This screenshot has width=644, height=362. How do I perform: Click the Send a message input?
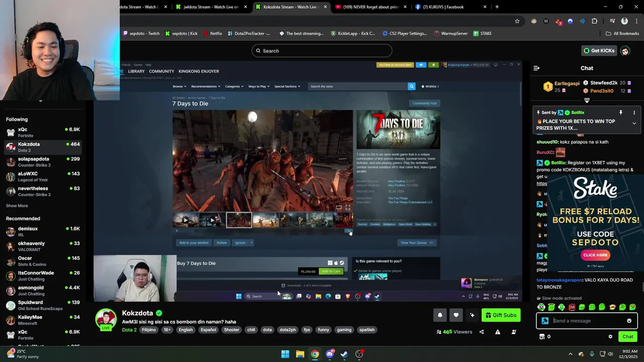588,321
